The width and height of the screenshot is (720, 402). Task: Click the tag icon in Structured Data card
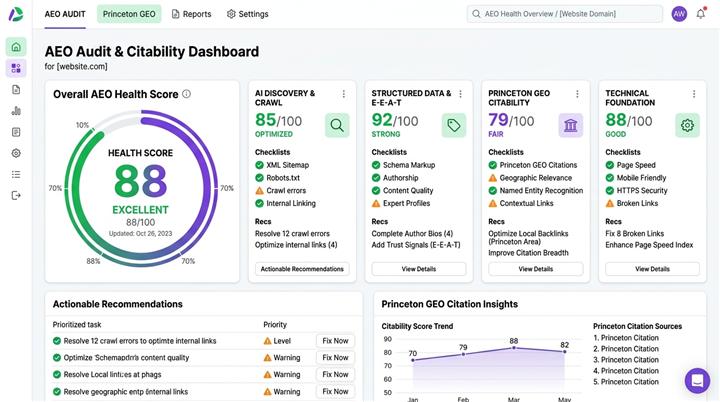pyautogui.click(x=454, y=125)
